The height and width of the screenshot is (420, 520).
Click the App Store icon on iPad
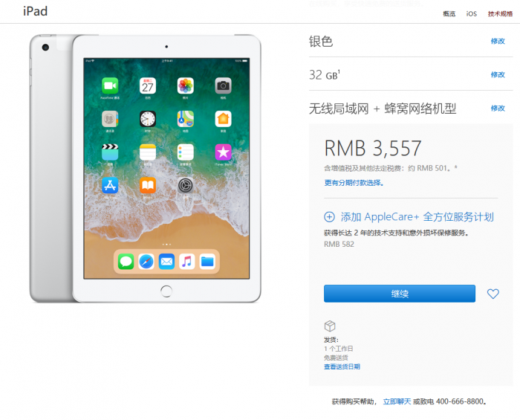[110, 185]
